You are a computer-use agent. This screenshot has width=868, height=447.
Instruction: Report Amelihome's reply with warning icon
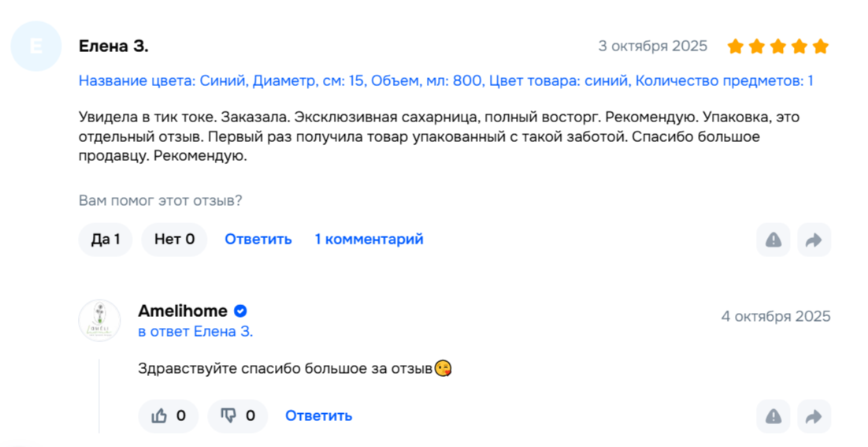[773, 416]
